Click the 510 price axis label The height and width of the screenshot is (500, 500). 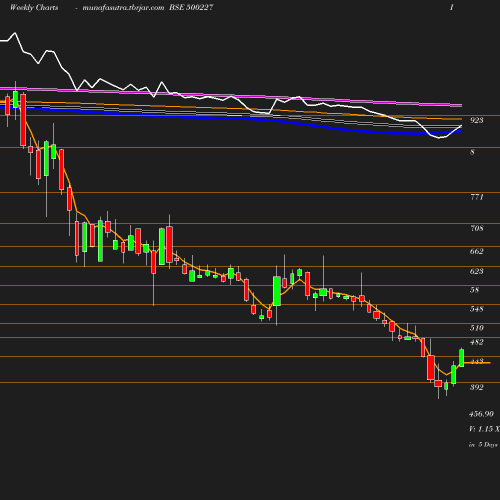476,328
